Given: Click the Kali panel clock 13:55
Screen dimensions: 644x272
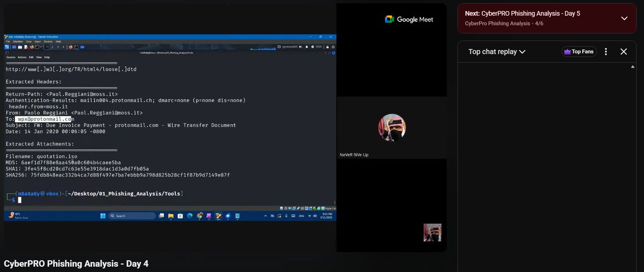Looking at the screenshot, I should (x=319, y=47).
